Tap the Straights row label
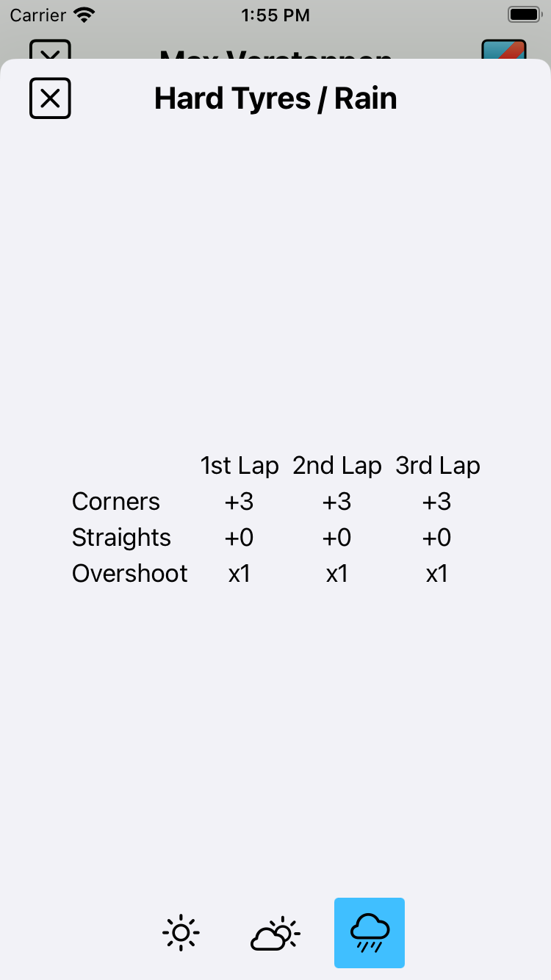The image size is (551, 980). coord(121,538)
